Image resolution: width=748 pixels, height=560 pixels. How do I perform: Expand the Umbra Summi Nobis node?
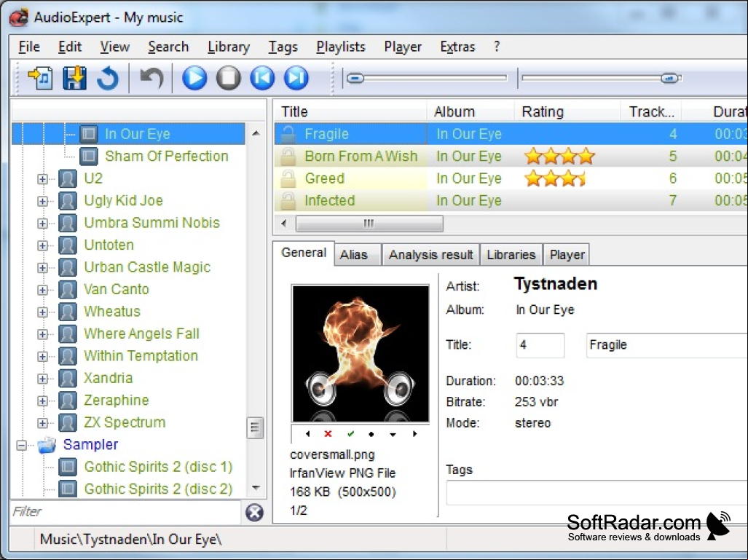point(42,224)
